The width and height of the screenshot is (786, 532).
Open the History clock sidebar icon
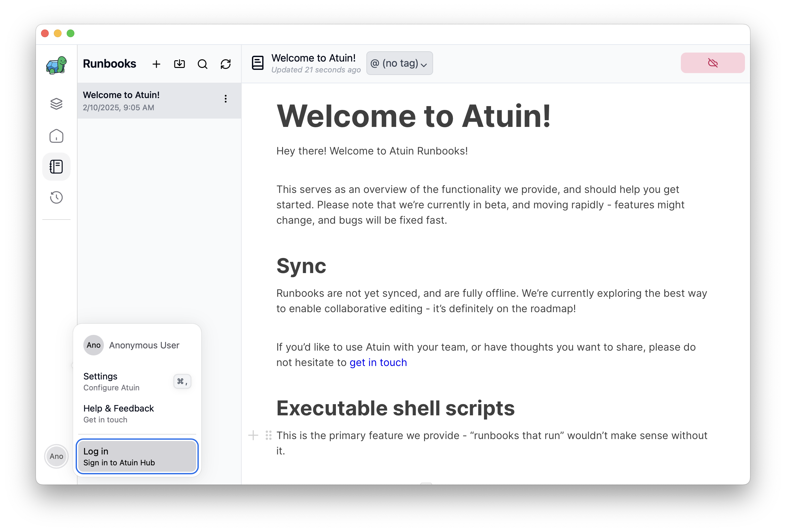tap(56, 197)
